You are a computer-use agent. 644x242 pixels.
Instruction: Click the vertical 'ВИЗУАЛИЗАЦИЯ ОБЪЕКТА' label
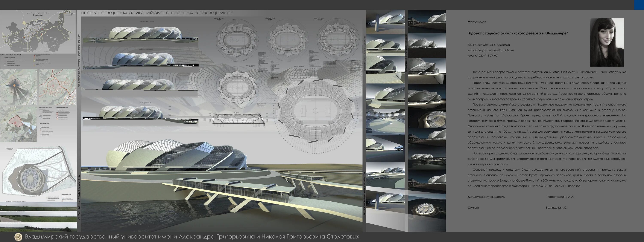(365, 194)
